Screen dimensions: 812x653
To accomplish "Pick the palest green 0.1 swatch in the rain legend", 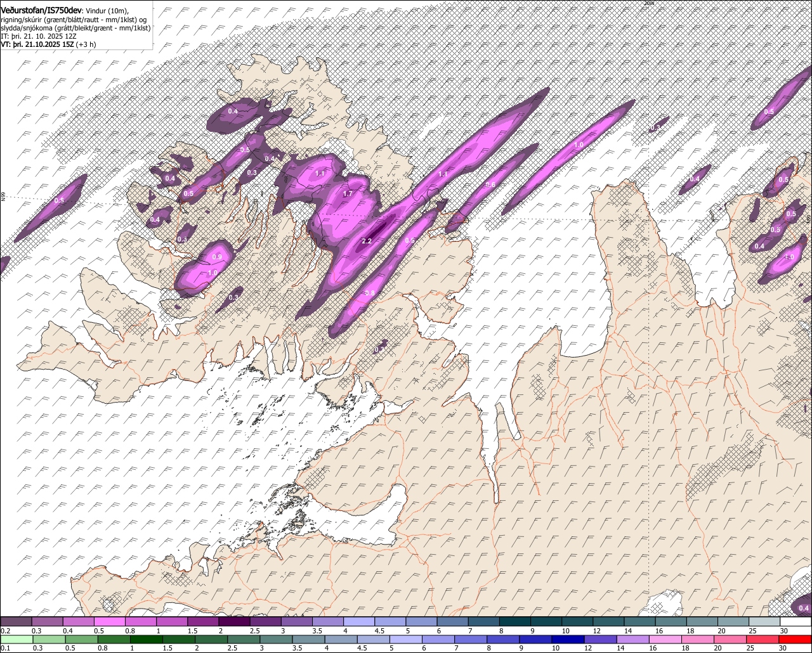I will pyautogui.click(x=16, y=640).
